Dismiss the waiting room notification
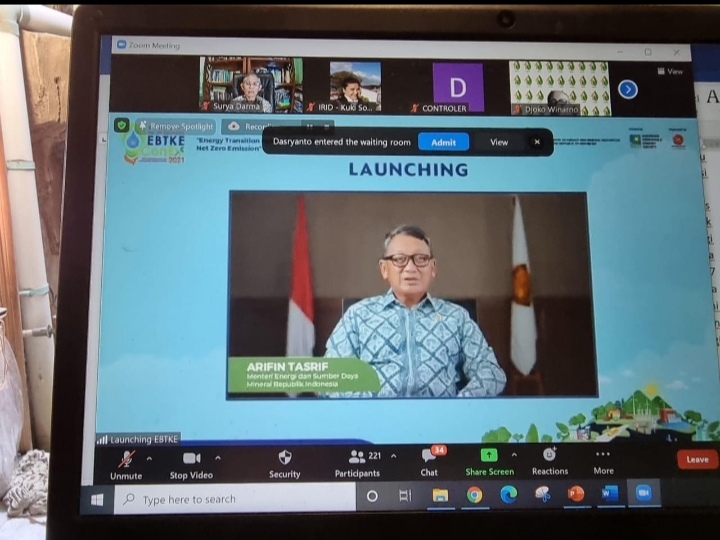720x540 pixels. pyautogui.click(x=537, y=142)
